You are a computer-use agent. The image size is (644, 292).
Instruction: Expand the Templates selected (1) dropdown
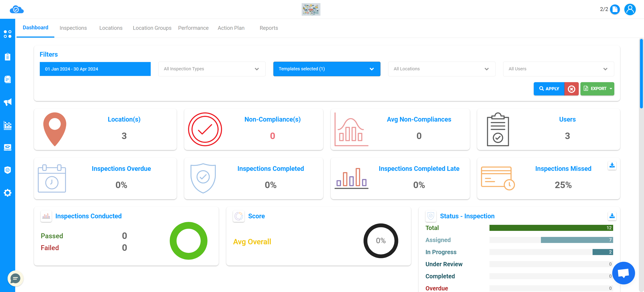click(327, 69)
